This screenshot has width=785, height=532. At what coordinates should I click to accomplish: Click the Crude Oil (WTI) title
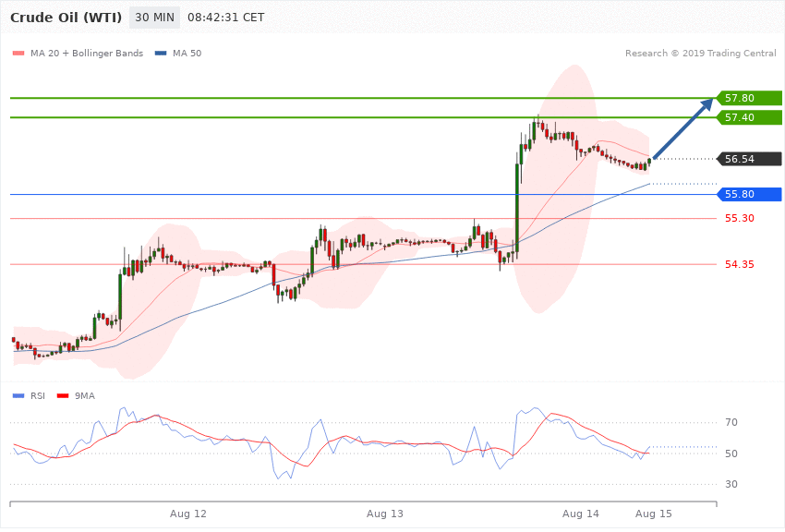[66, 18]
